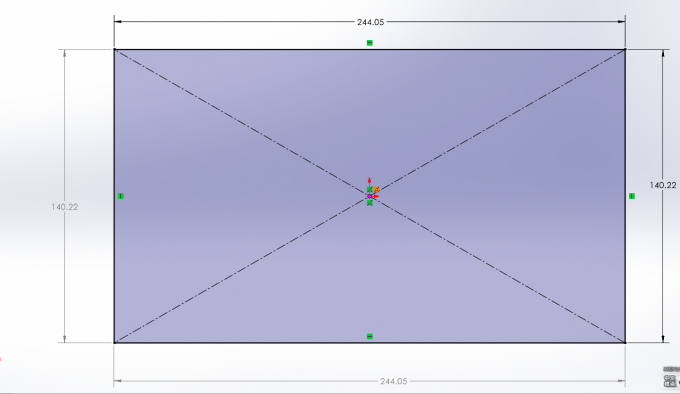
Task: Click the vertical relation icon near right edge
Action: point(632,196)
